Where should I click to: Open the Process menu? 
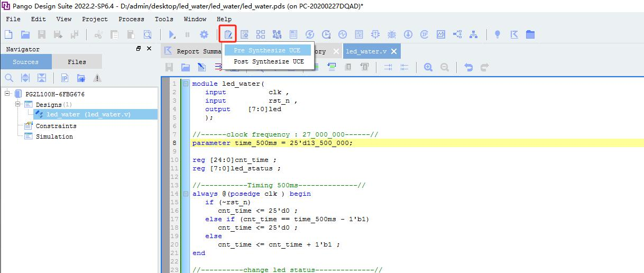(131, 19)
